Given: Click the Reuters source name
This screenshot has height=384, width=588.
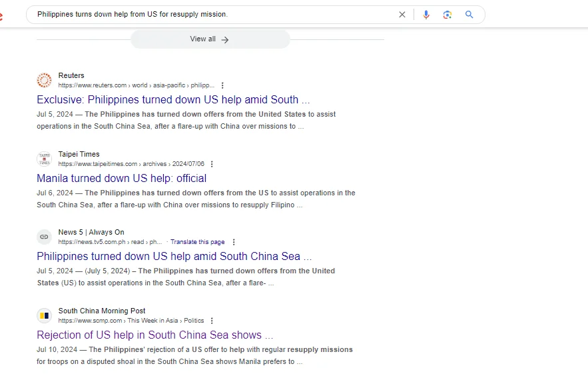Looking at the screenshot, I should pyautogui.click(x=71, y=75).
